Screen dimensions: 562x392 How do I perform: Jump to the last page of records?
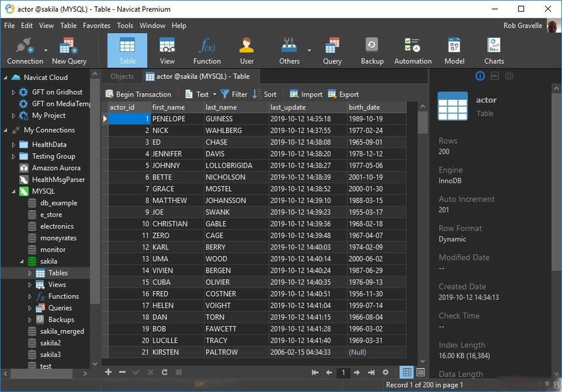371,372
